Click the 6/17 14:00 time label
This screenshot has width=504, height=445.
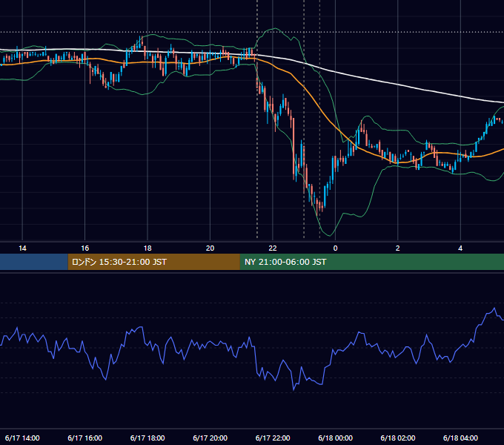(x=22, y=438)
